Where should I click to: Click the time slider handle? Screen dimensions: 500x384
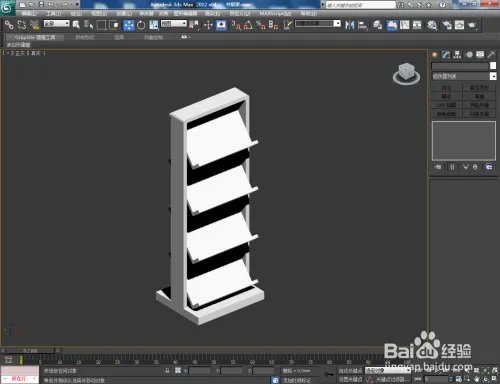pos(31,350)
